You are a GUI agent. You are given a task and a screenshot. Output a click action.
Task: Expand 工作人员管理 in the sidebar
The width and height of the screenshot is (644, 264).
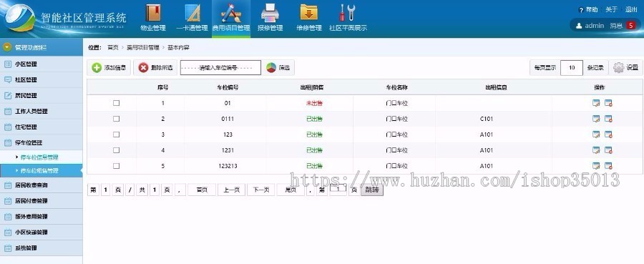(41, 112)
